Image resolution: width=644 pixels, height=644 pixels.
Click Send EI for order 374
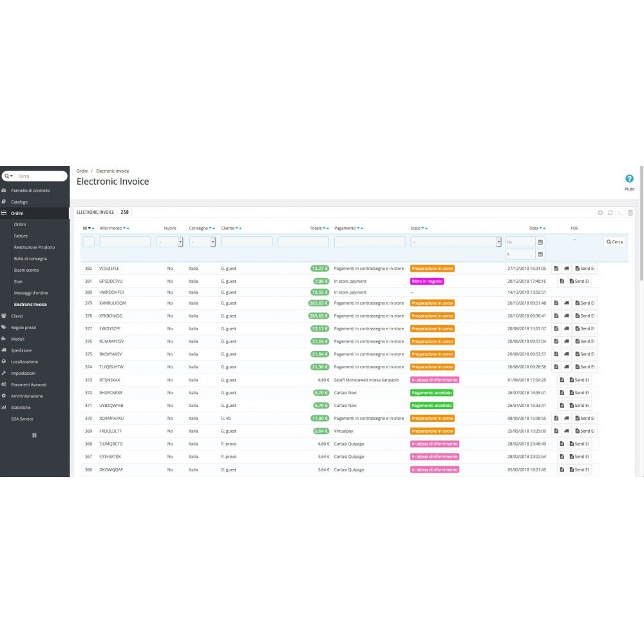[x=585, y=367]
